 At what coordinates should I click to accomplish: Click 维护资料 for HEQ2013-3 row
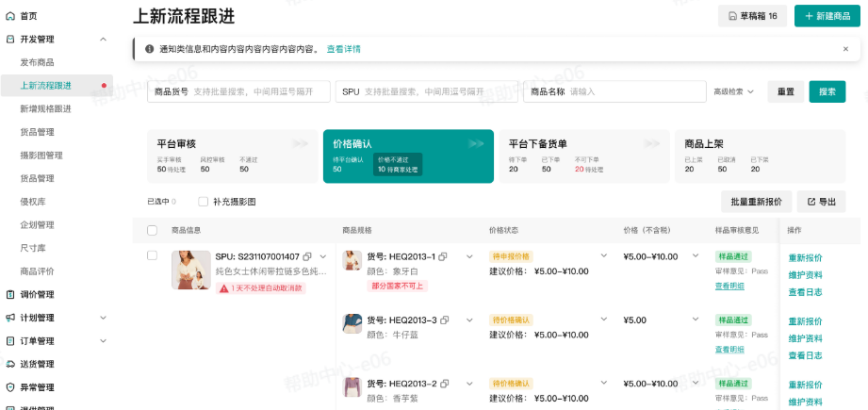click(805, 338)
